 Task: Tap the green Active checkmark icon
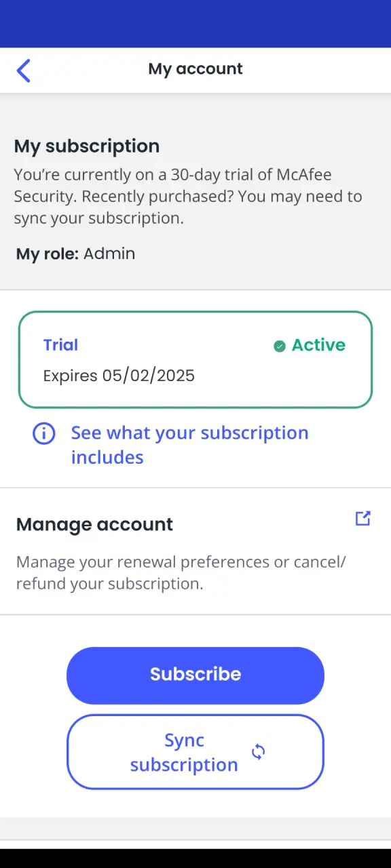coord(279,346)
